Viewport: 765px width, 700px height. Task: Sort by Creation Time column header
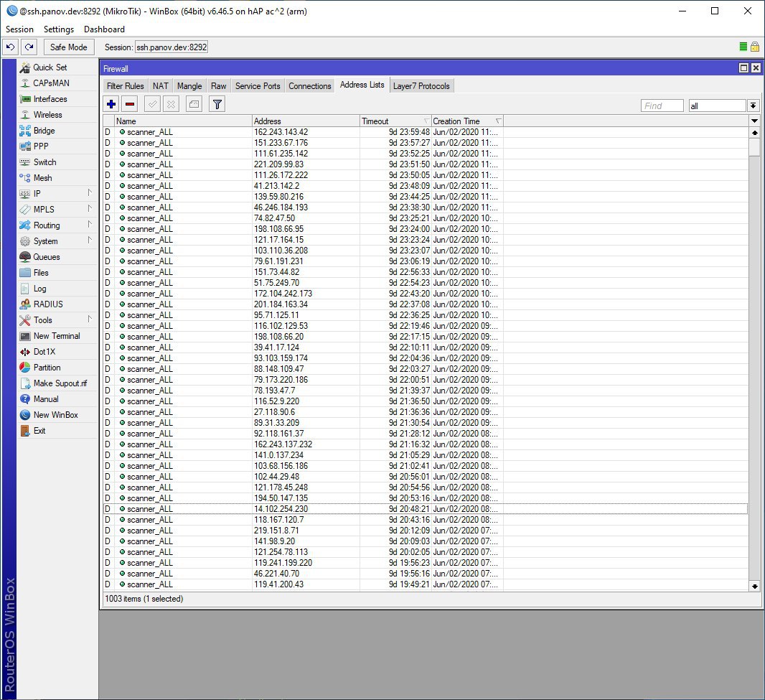tap(467, 121)
